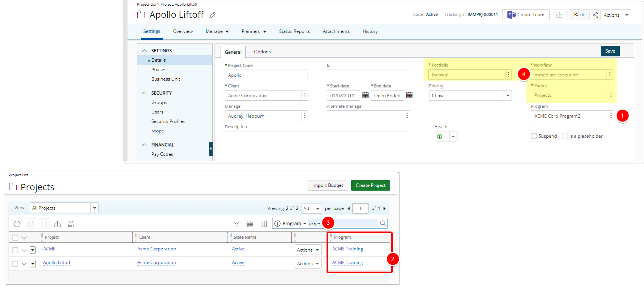This screenshot has width=644, height=289.
Task: Click the copy icon in Projects toolbar
Action: 31,224
